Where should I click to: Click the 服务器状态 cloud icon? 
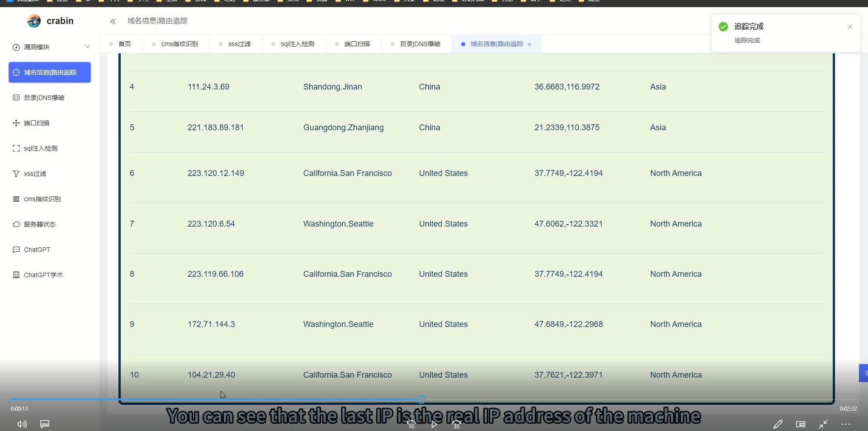16,224
